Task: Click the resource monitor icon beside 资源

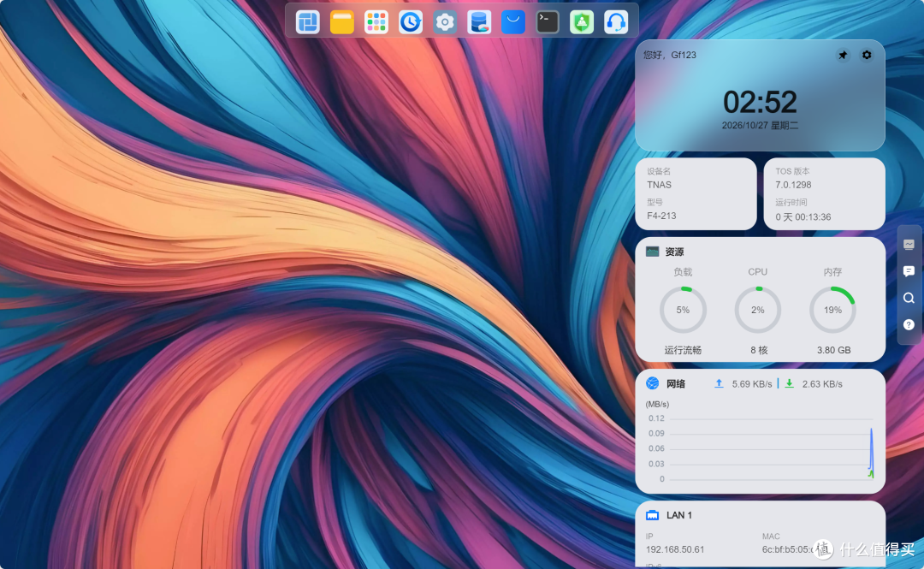Action: pos(652,252)
